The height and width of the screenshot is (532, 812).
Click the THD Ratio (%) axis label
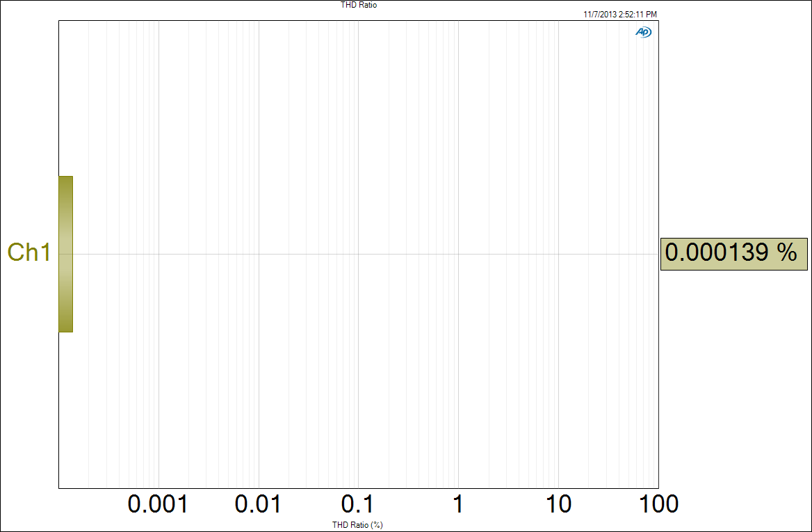tap(358, 525)
